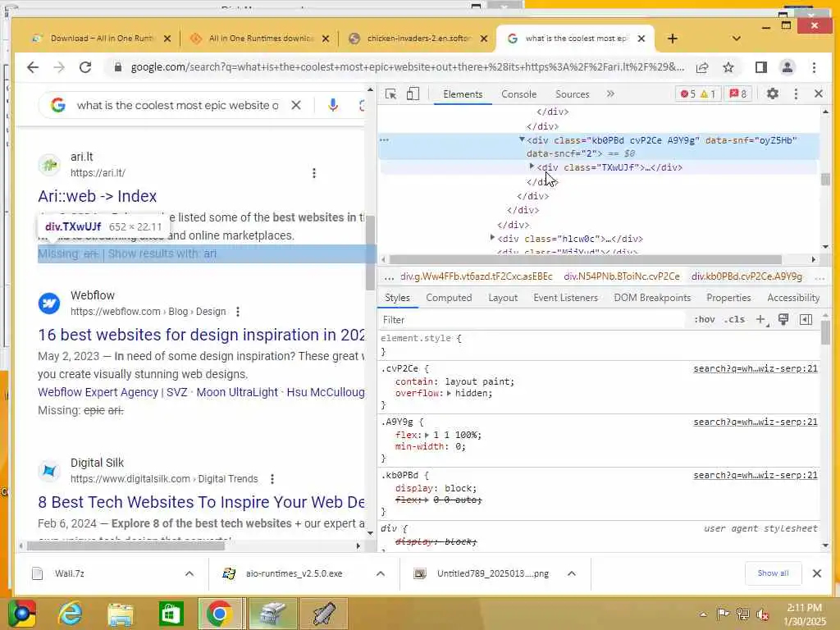Click Show all downloads button

point(773,573)
